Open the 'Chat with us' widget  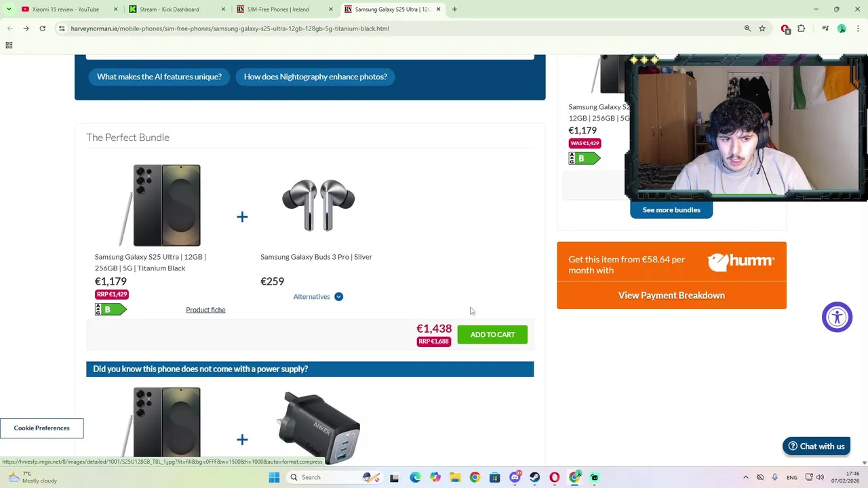tap(816, 446)
